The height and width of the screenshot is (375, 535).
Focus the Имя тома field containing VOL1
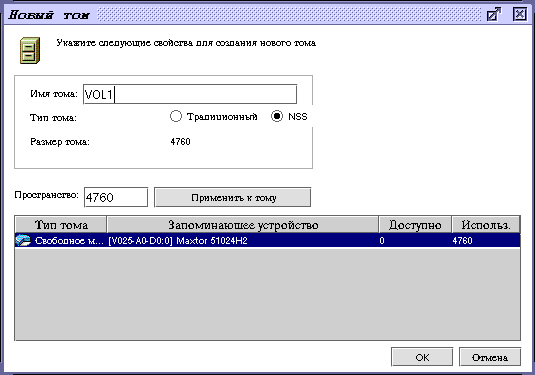click(x=190, y=94)
